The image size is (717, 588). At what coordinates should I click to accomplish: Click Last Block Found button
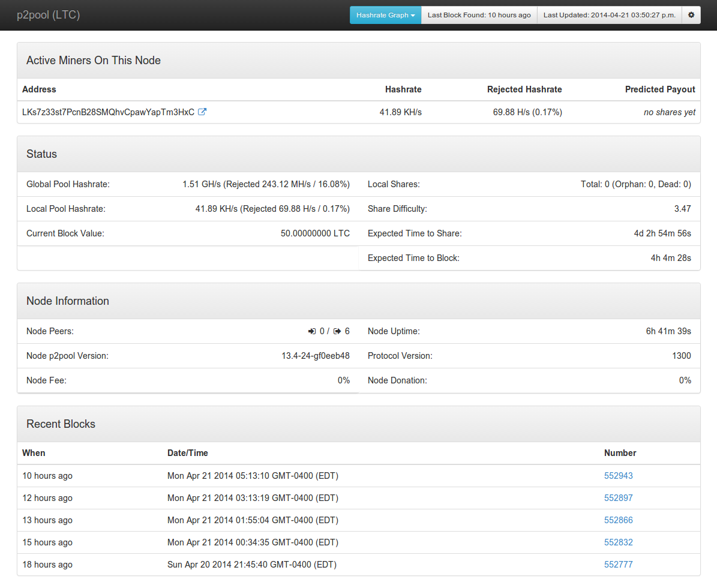pyautogui.click(x=479, y=15)
